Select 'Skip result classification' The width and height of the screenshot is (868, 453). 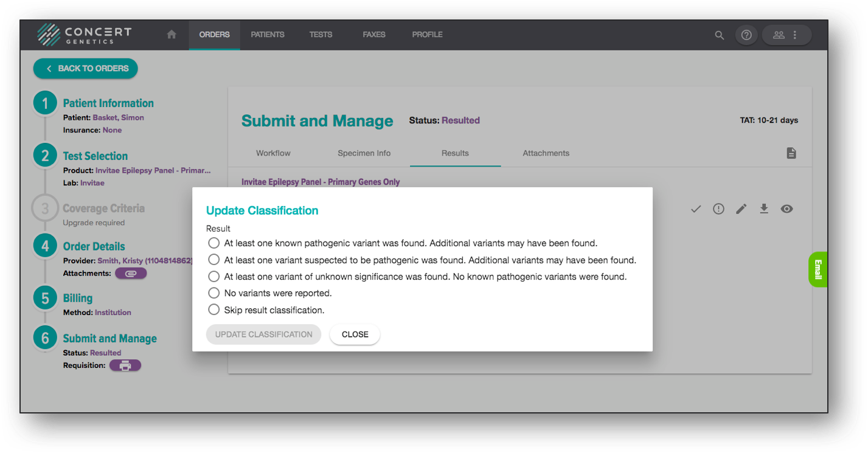[214, 309]
